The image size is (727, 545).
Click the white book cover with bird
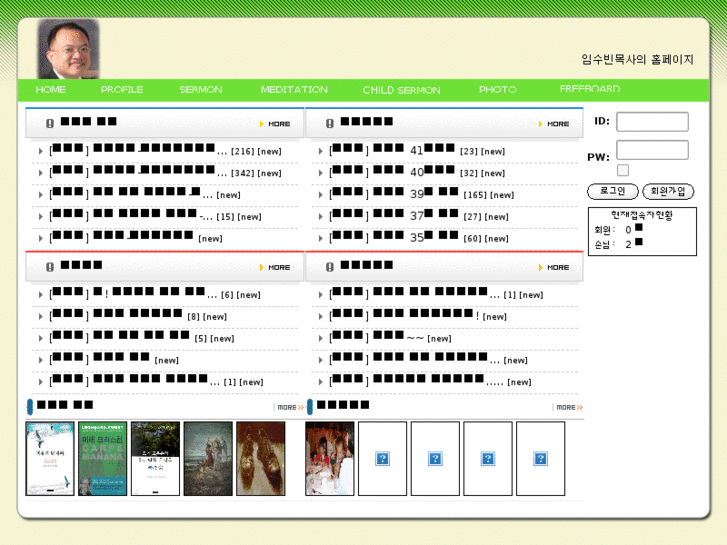pos(50,458)
